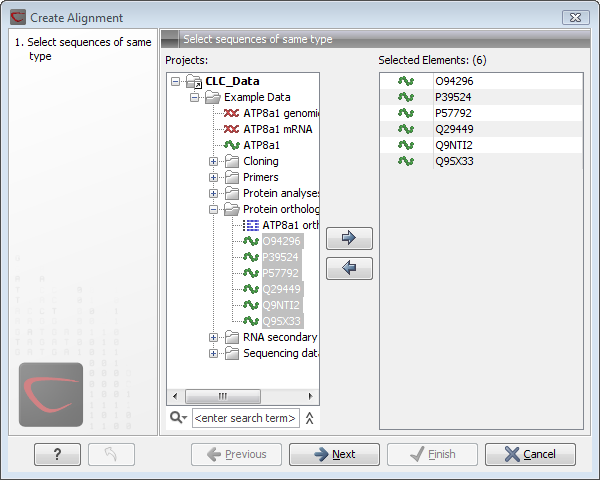
Task: Select Q29449 label in the project tree
Action: (x=282, y=289)
